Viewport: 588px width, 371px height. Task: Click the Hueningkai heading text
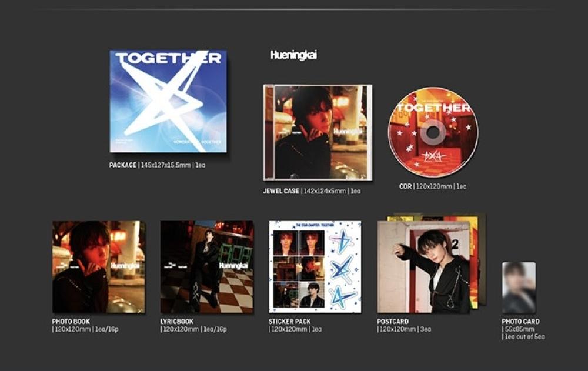(293, 55)
